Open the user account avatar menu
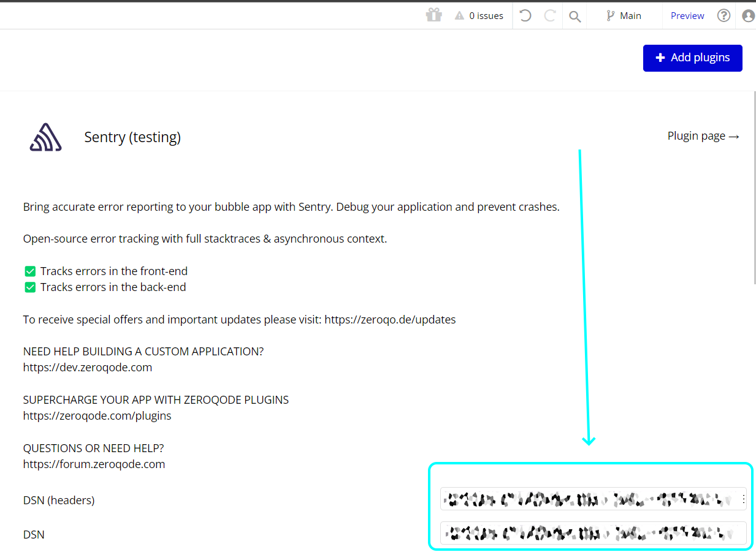 point(749,16)
